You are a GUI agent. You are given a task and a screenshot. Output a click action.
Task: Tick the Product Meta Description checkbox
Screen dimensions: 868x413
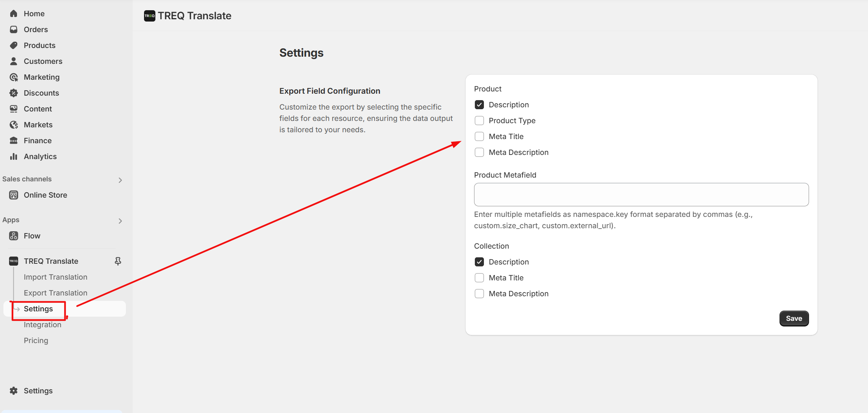tap(479, 152)
